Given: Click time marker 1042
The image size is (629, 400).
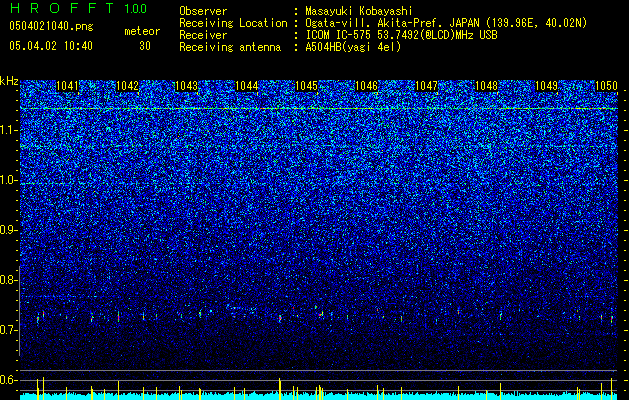Looking at the screenshot, I should click(x=127, y=86).
